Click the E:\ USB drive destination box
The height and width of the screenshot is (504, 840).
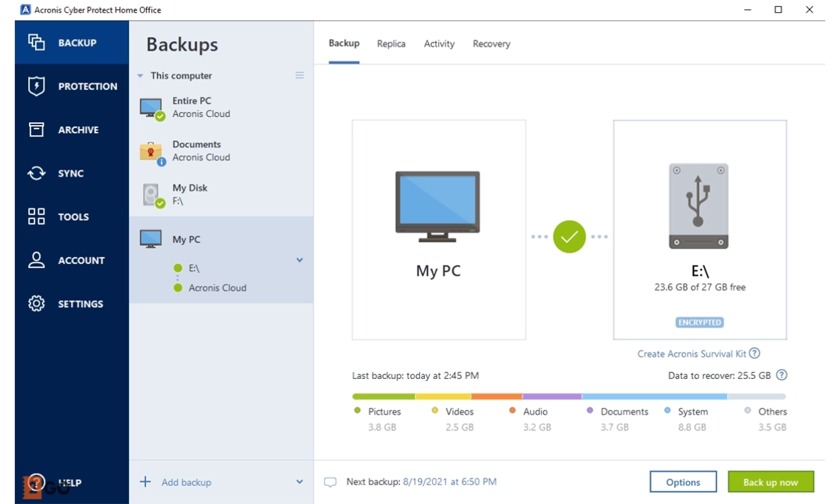(700, 230)
